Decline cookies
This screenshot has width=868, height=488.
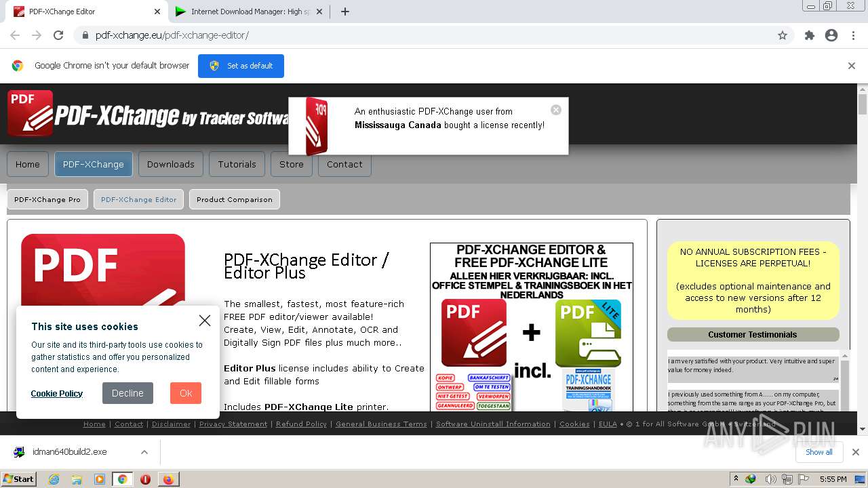tap(127, 393)
